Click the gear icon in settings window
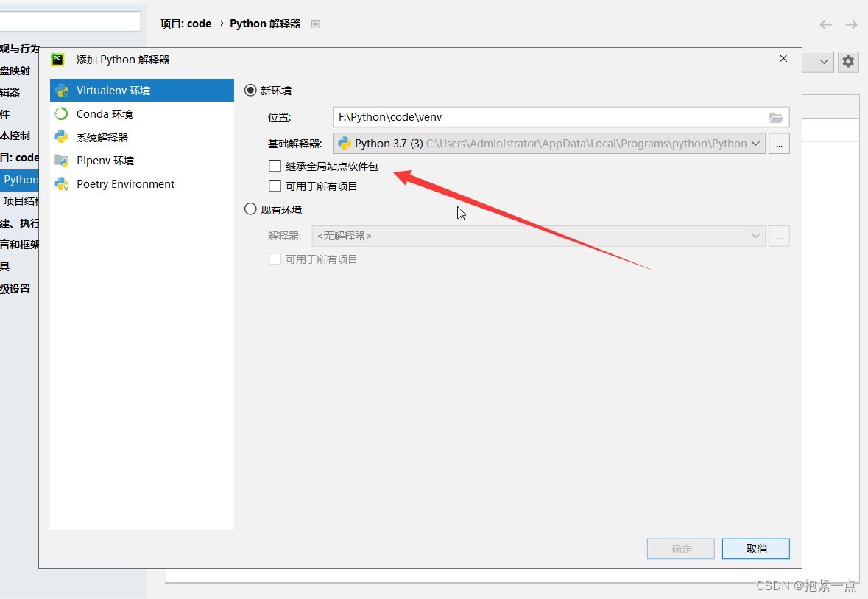 pos(848,61)
